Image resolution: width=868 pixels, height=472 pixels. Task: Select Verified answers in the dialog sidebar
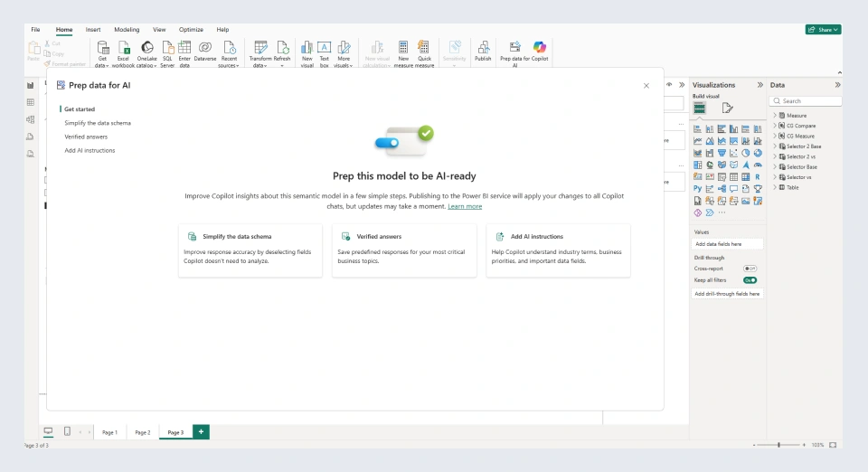[x=86, y=137]
